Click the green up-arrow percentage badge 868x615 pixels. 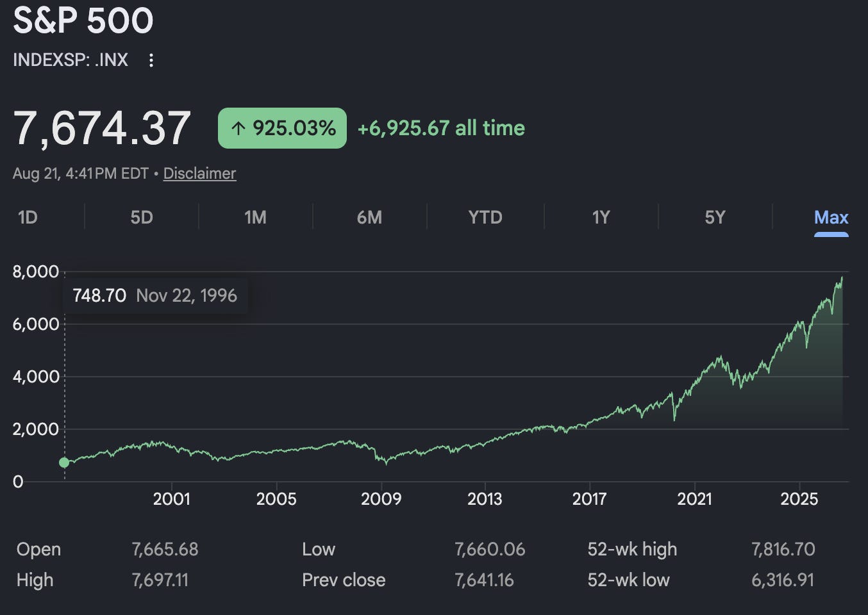click(282, 128)
